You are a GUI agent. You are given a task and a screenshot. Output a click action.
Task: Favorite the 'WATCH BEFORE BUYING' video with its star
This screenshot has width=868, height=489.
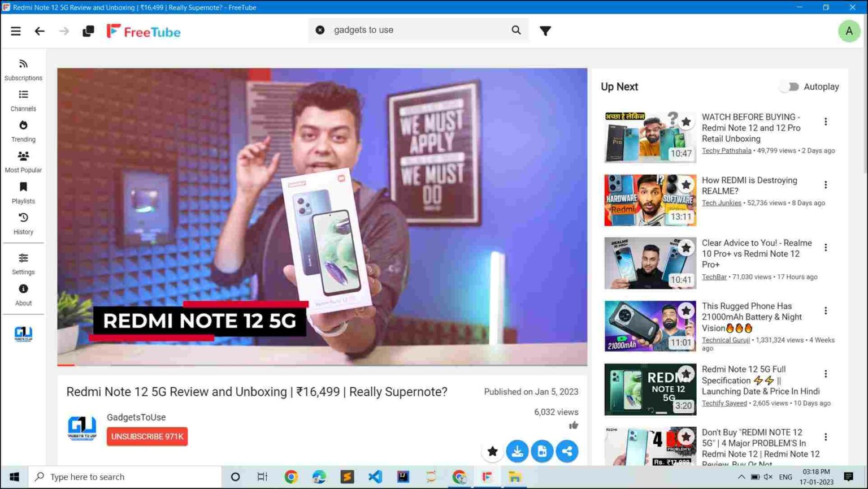pos(686,122)
